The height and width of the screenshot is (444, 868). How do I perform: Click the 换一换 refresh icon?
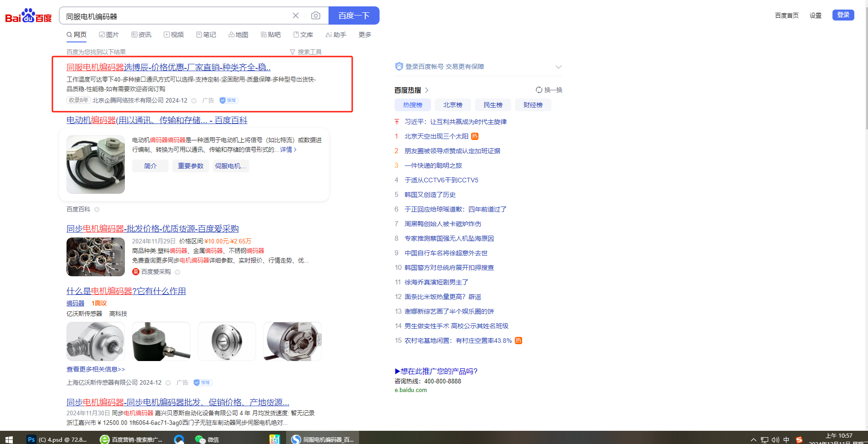(539, 90)
